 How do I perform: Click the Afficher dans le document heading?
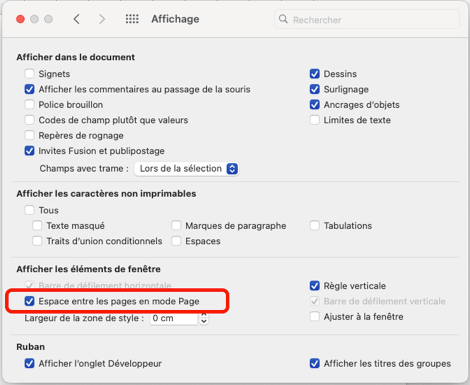pos(76,57)
